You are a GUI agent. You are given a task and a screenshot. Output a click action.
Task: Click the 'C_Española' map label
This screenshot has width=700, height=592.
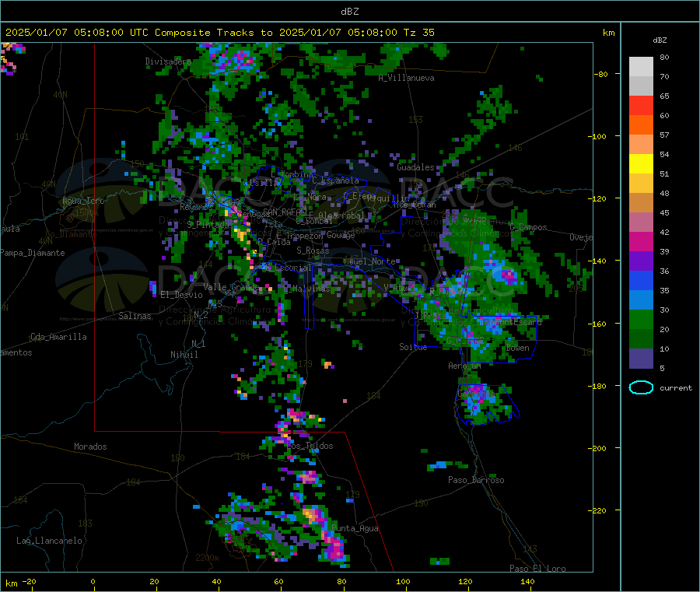click(x=335, y=180)
